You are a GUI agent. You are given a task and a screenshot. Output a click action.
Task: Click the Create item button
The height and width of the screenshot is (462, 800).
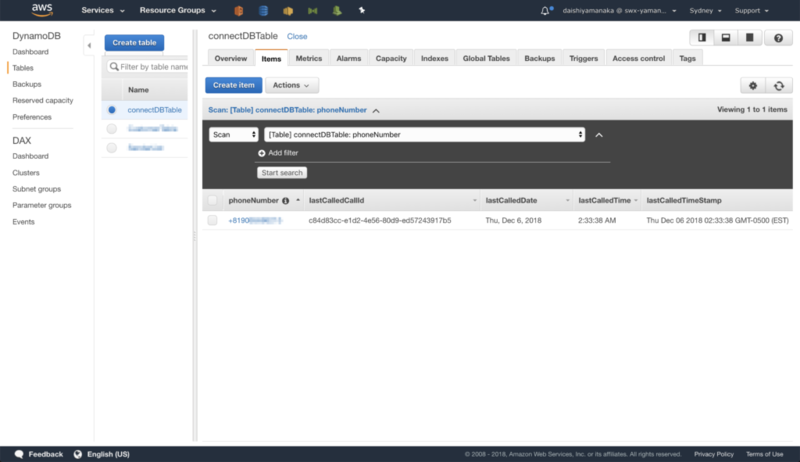tap(234, 85)
